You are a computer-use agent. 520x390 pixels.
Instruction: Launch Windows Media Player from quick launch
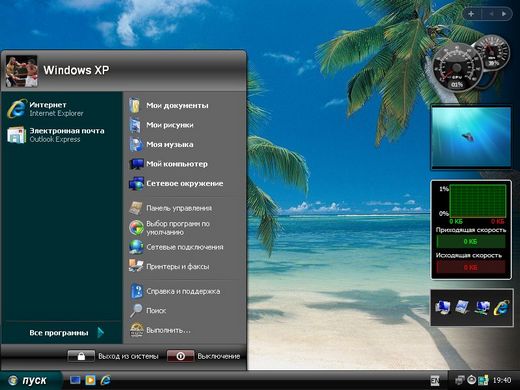[90, 380]
